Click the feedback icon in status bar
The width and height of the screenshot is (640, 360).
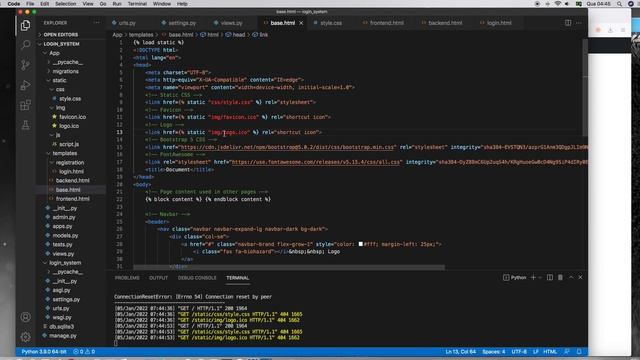[x=567, y=351]
